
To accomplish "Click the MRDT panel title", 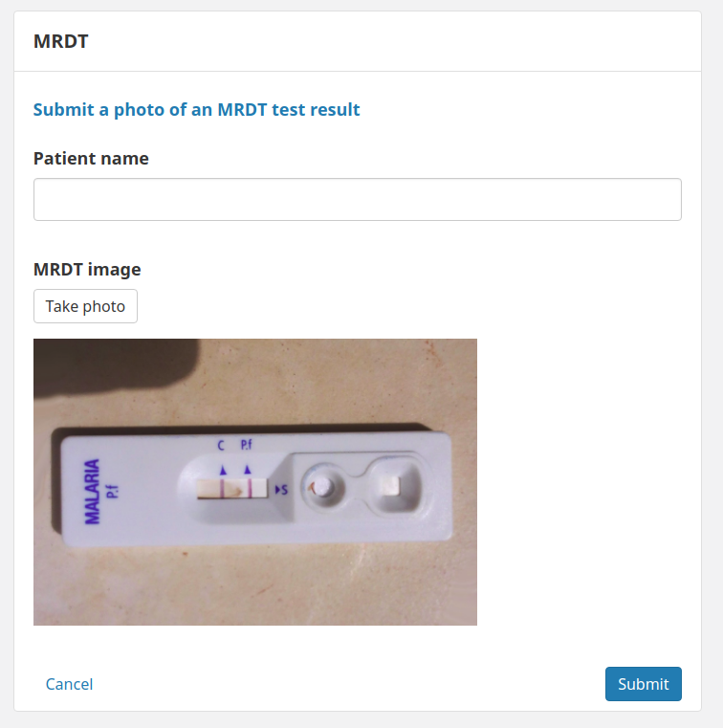I will 61,41.
